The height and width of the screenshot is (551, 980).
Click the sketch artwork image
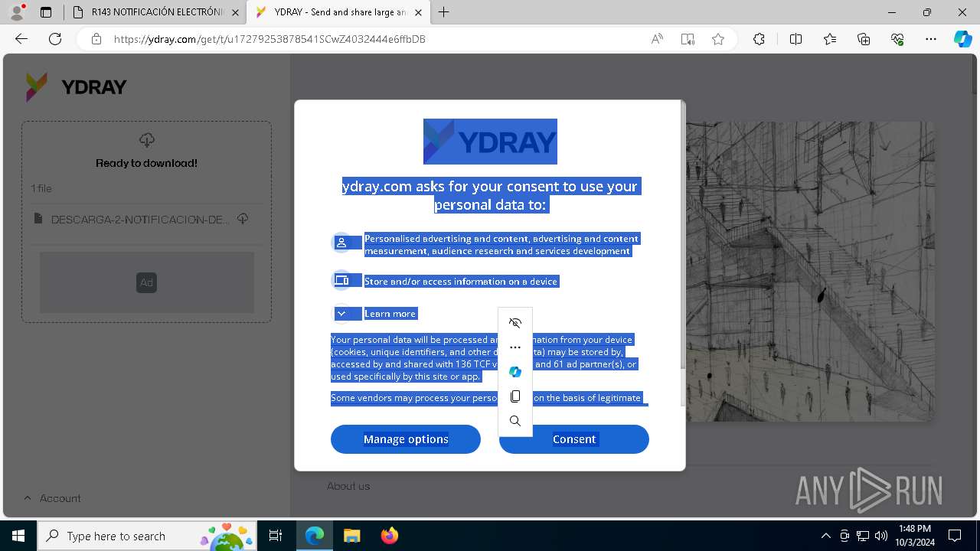809,271
